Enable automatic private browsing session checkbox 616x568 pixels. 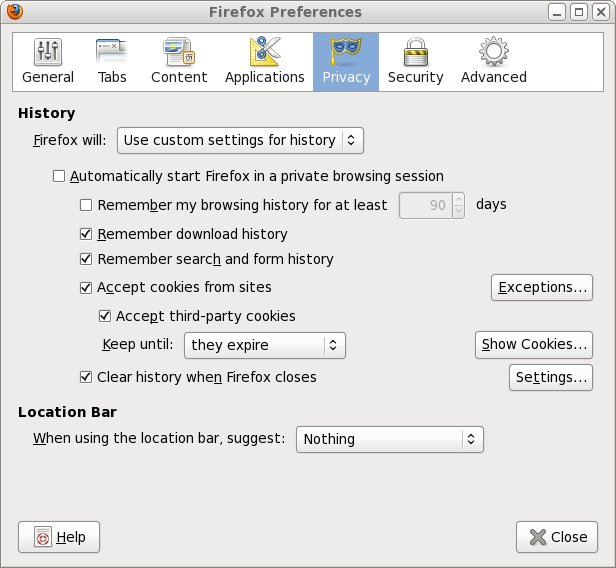(x=58, y=176)
